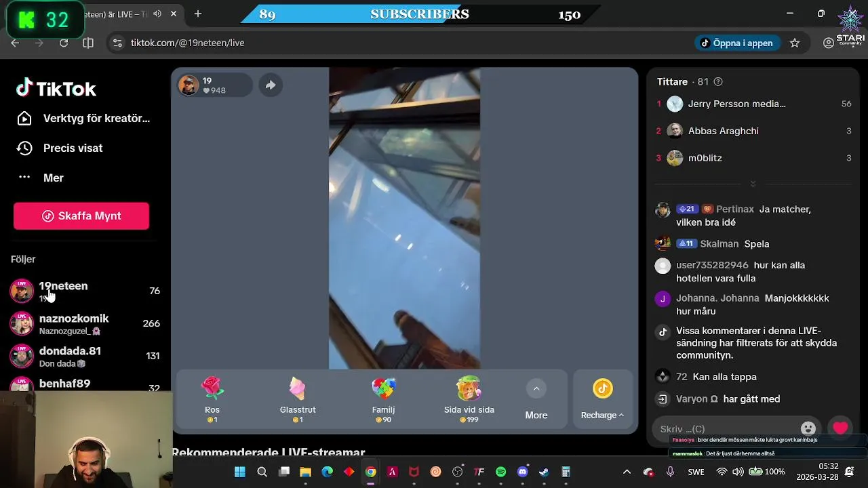This screenshot has width=868, height=488.
Task: Switch SWE keyboard language
Action: (696, 472)
